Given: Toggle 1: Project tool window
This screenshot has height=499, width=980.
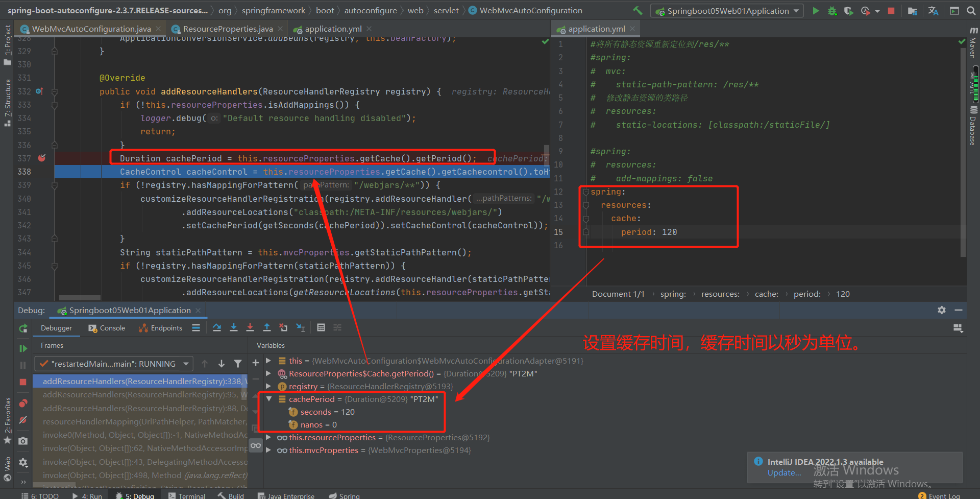Looking at the screenshot, I should (7, 45).
